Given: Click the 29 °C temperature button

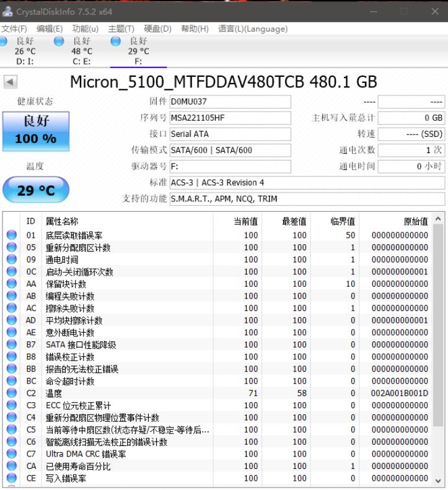Looking at the screenshot, I should pos(36,190).
